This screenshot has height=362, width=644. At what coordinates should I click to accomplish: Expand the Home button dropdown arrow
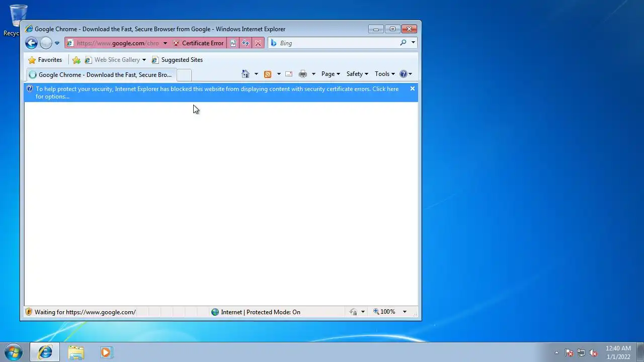256,74
